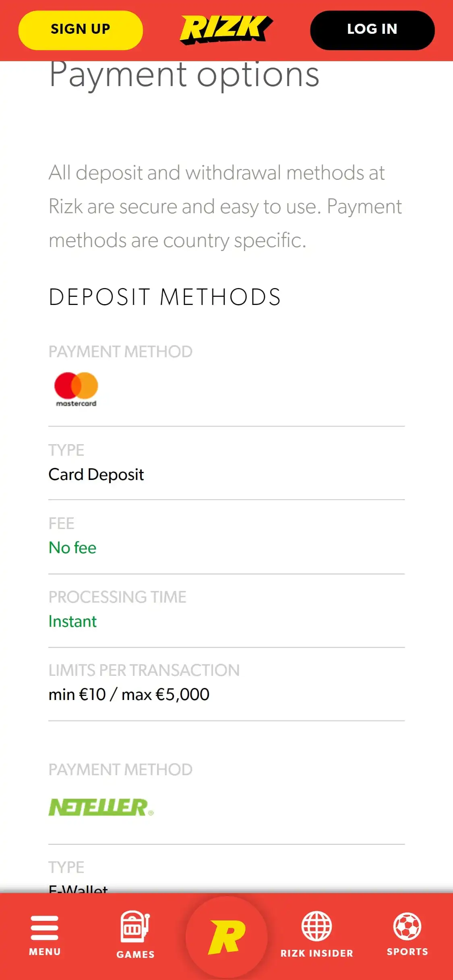Viewport: 453px width, 980px height.
Task: Click the Instant processing time value
Action: (72, 622)
